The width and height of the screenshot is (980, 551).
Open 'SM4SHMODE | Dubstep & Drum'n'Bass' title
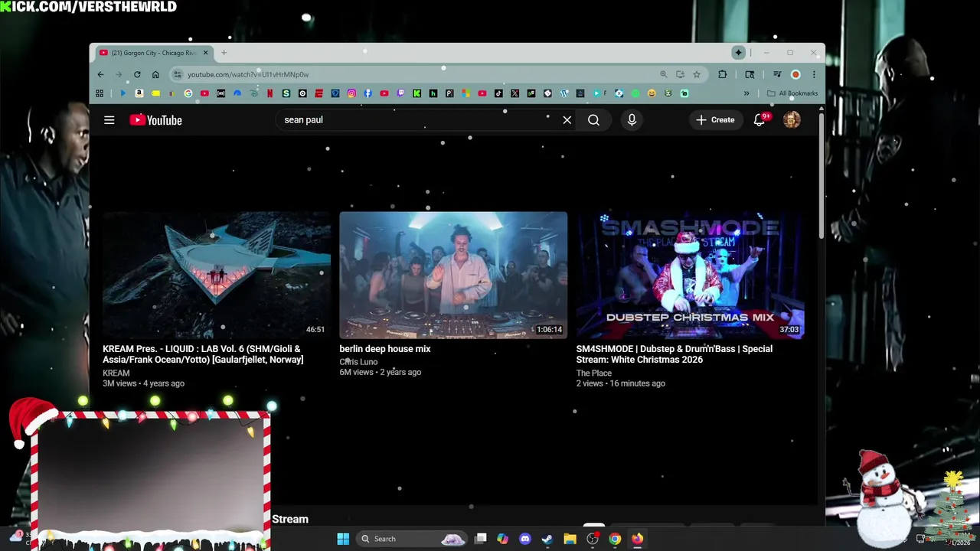674,354
